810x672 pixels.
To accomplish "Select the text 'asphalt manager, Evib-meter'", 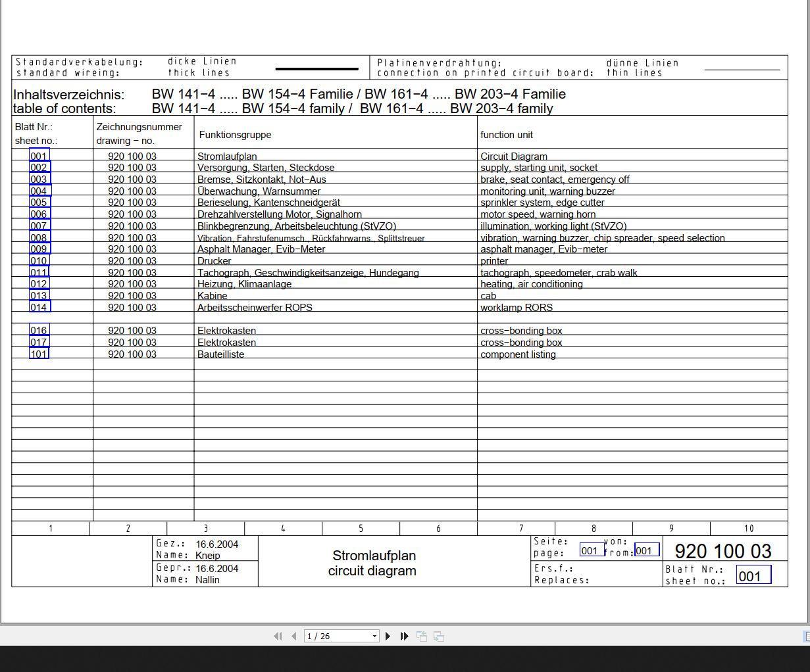I will pos(544,249).
